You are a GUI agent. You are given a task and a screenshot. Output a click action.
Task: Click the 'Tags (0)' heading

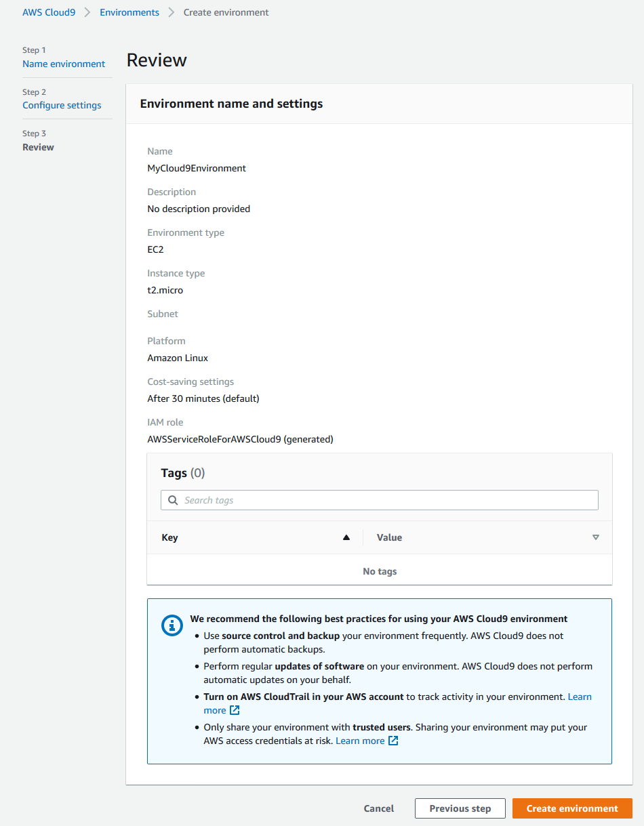pos(182,473)
